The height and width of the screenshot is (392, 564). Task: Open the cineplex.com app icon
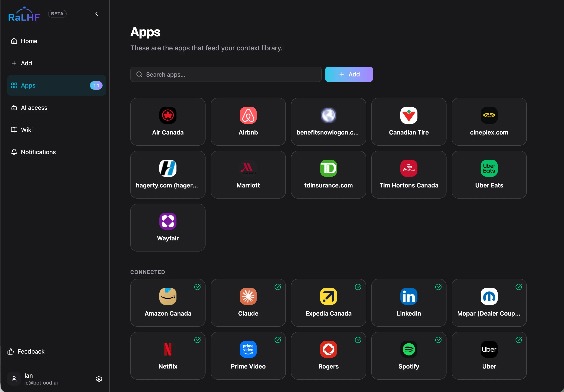coord(489,115)
